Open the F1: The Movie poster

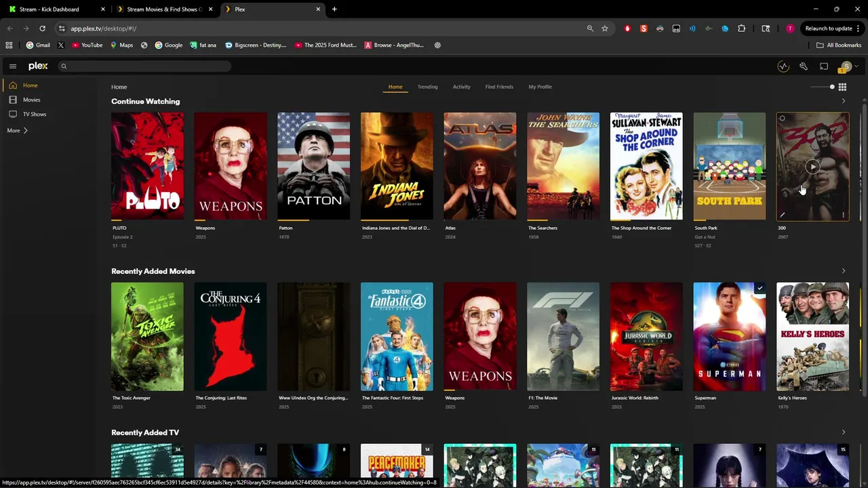563,336
